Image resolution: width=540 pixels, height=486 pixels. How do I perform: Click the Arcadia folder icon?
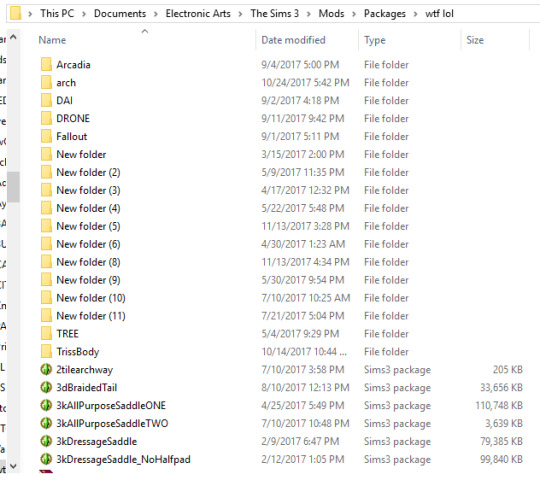(x=46, y=64)
